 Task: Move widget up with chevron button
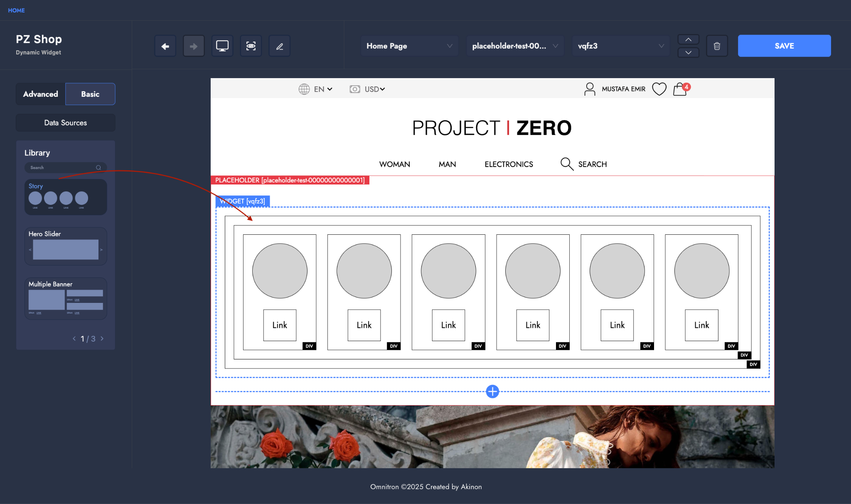pyautogui.click(x=689, y=39)
